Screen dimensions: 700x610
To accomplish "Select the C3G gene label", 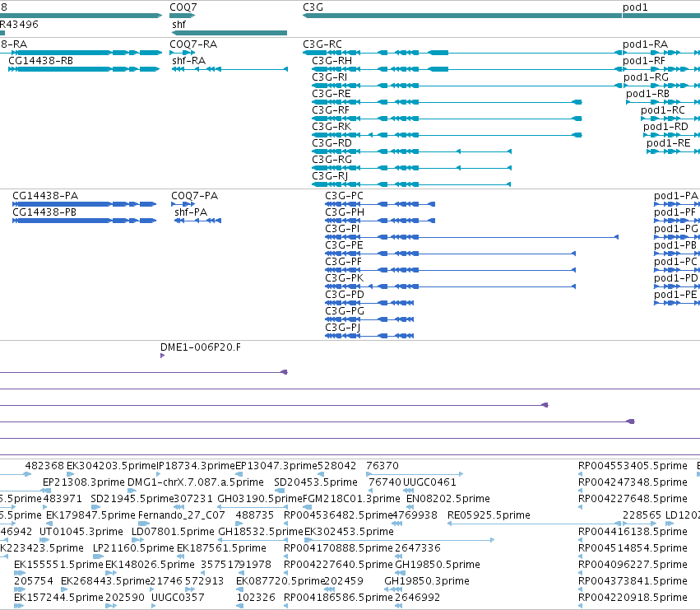I will coord(313,7).
